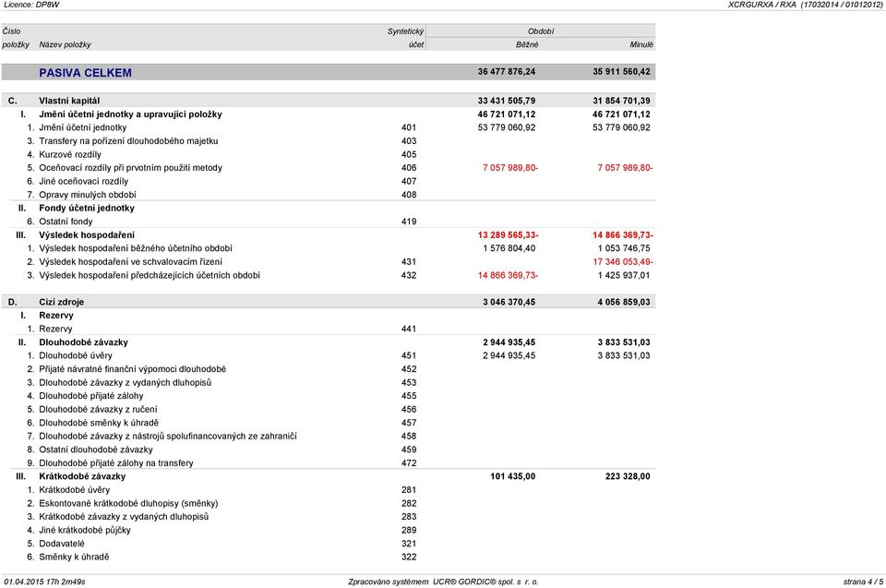Click Krátkodobé závazky z vydaných dluhopisů
This screenshot has width=886, height=588.
click(x=124, y=517)
